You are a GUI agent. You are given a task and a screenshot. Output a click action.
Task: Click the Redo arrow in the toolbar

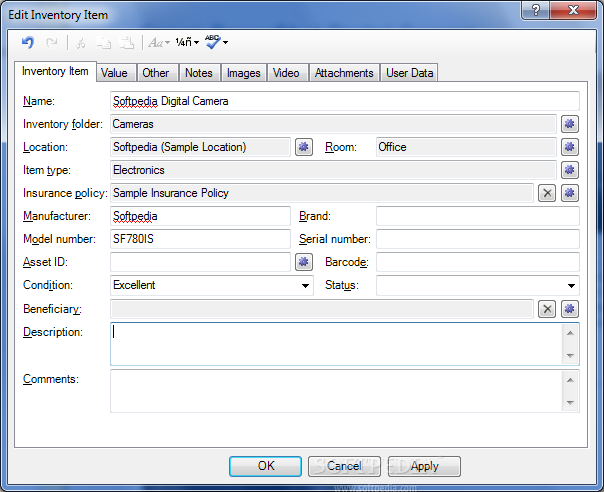pos(51,42)
